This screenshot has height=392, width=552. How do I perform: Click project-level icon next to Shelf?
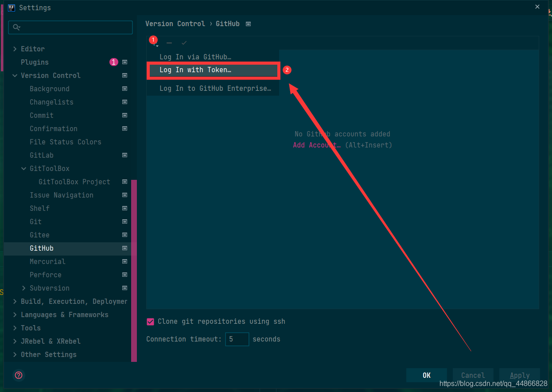tap(125, 208)
